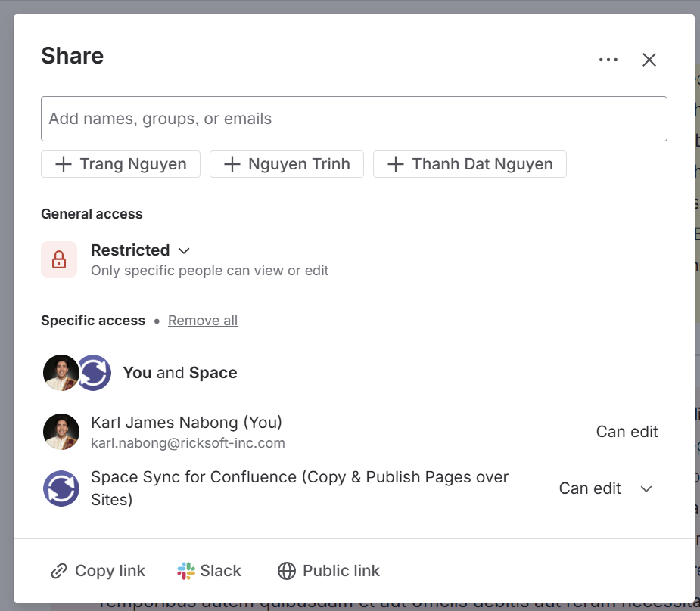Screen dimensions: 700x611
Task: Open the three-dot more options menu
Action: (x=608, y=60)
